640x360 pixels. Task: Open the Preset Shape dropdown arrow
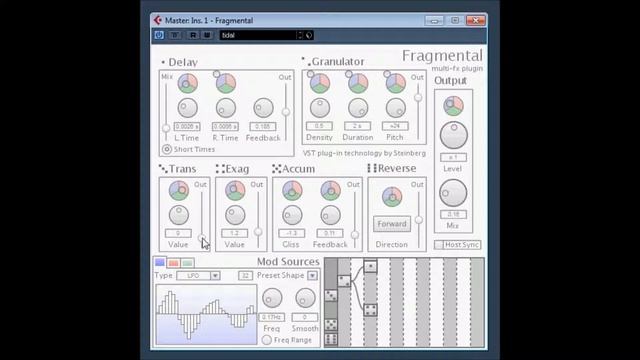pos(312,276)
